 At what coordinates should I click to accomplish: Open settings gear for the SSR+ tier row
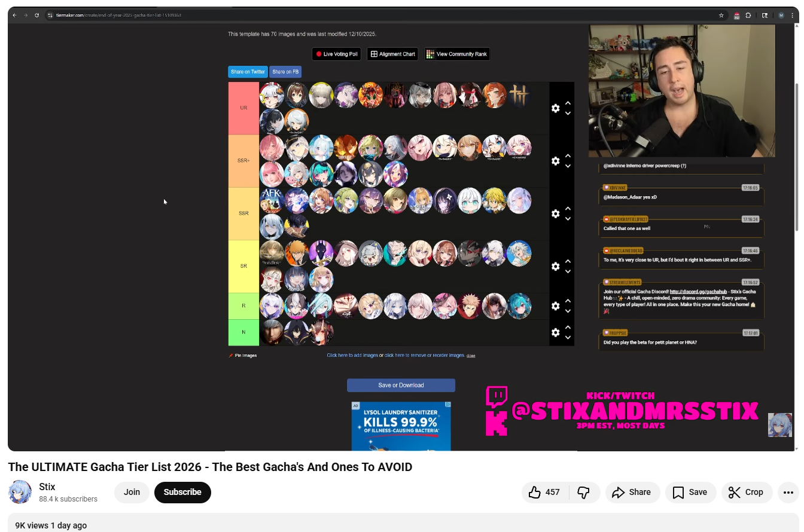pyautogui.click(x=555, y=161)
